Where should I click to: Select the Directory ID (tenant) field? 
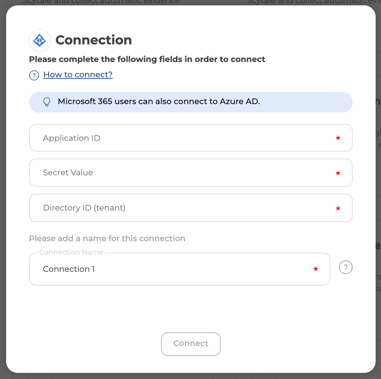point(191,208)
